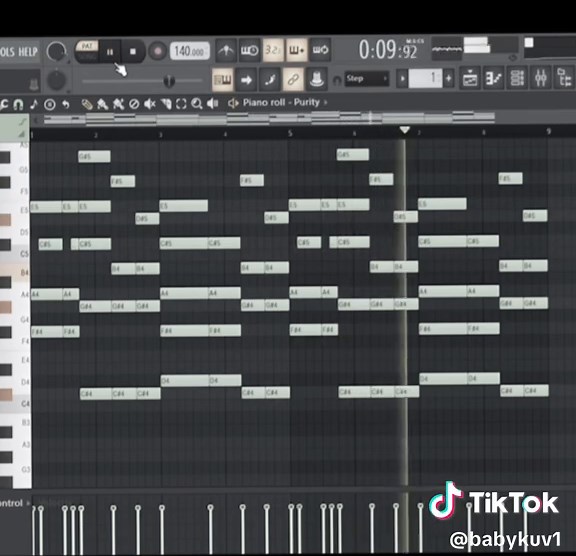Click the playhead marker on timeline
The image size is (576, 556).
tap(404, 130)
